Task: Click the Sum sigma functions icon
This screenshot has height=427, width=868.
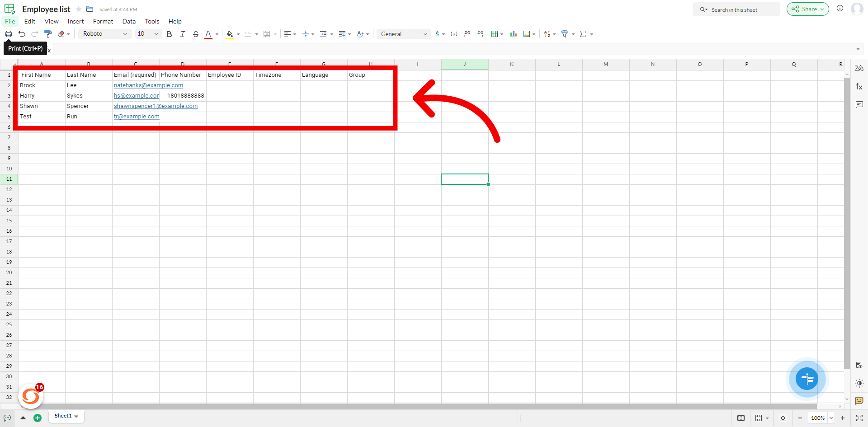Action: pyautogui.click(x=583, y=34)
